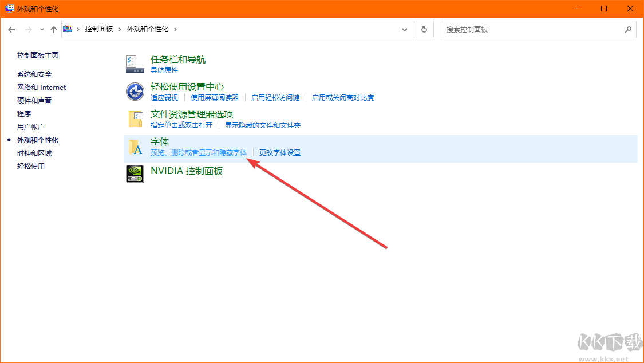Launch NVIDIA 控制面板 icon
Viewport: 644px width, 363px height.
(x=135, y=174)
